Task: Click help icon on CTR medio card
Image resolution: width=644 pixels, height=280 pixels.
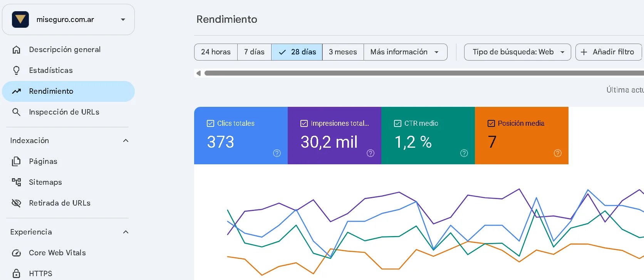Action: point(464,153)
